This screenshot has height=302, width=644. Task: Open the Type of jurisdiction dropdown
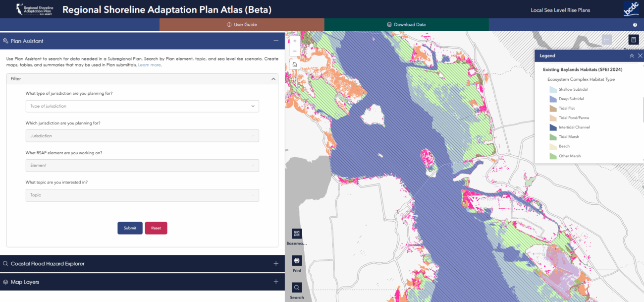click(x=142, y=106)
